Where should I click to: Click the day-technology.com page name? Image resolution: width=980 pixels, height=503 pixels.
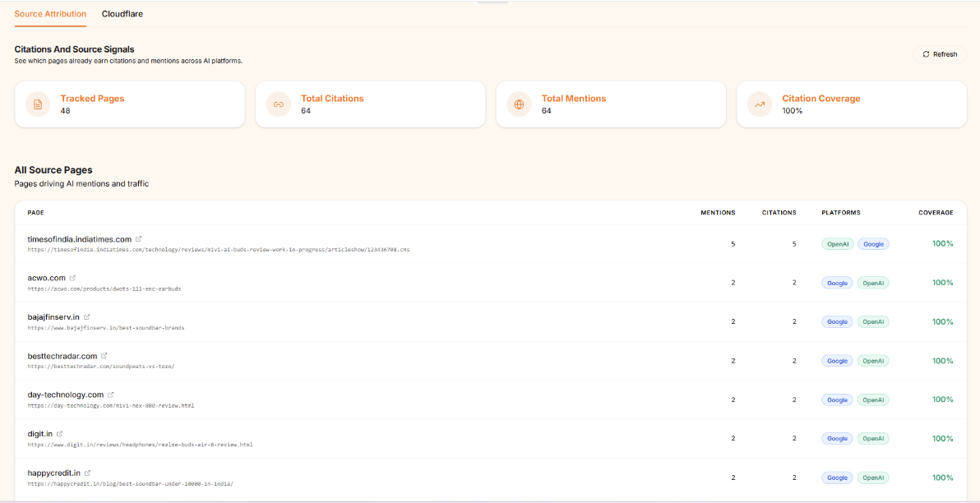pos(66,395)
